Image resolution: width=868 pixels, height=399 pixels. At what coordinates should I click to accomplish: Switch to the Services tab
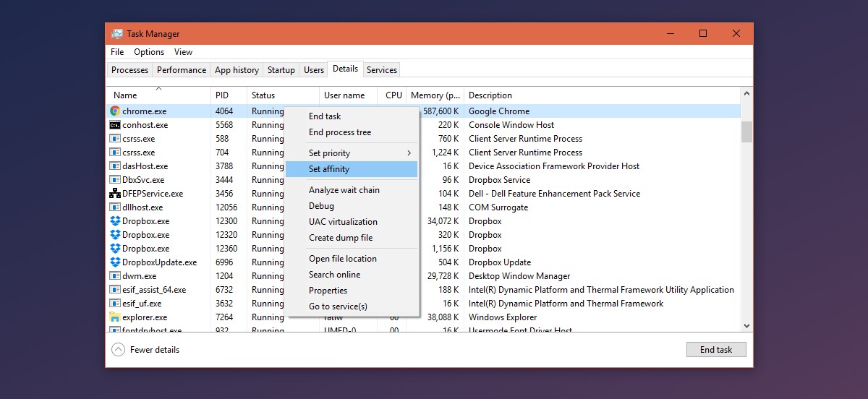coord(382,70)
